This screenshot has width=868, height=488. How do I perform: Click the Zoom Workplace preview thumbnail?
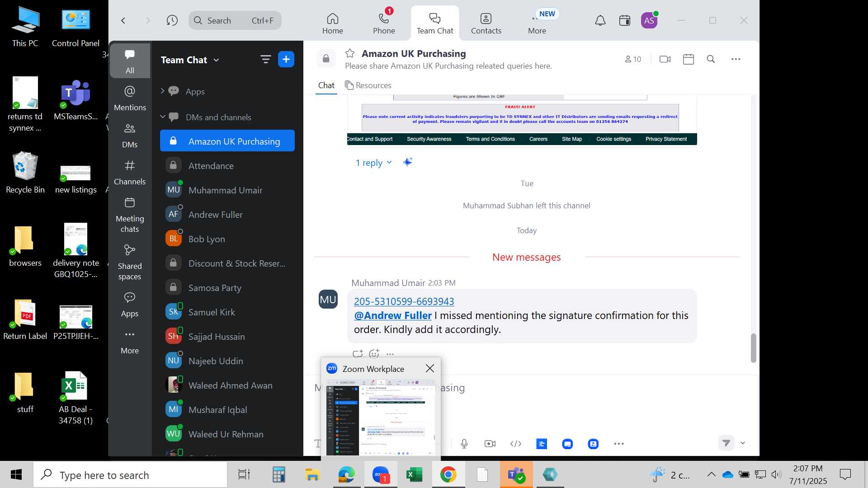(x=381, y=417)
